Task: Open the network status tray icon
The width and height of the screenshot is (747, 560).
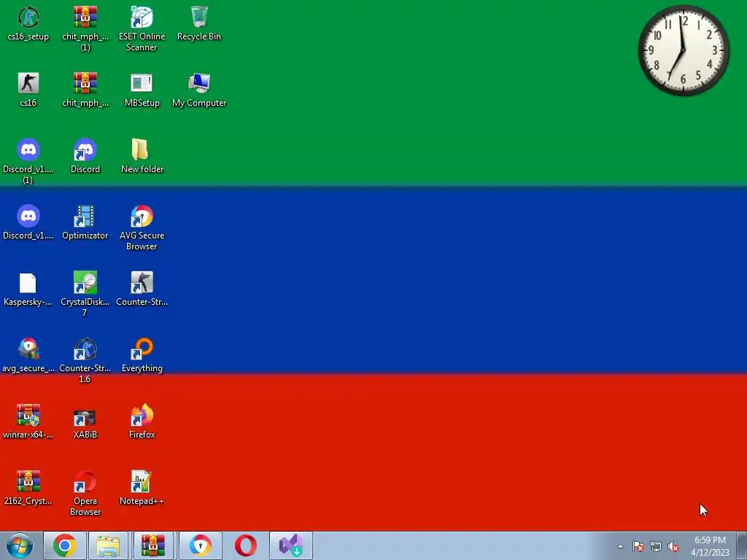Action: coord(656,546)
